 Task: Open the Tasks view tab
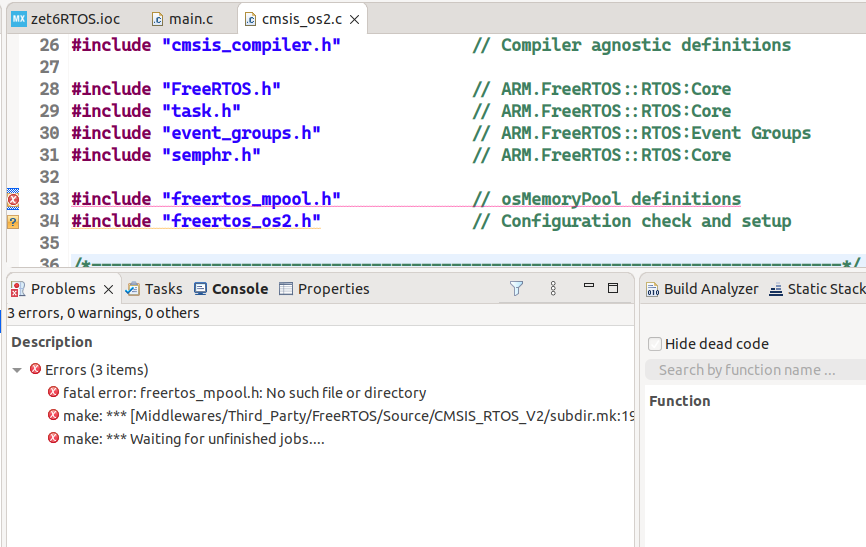pos(153,289)
